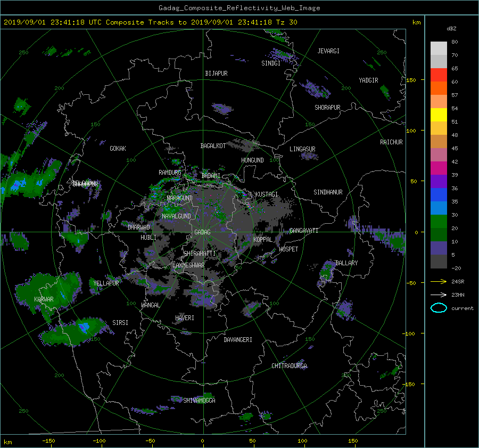Click the LINGASUR label
Image resolution: width=479 pixels, height=448 pixels.
[x=302, y=149]
